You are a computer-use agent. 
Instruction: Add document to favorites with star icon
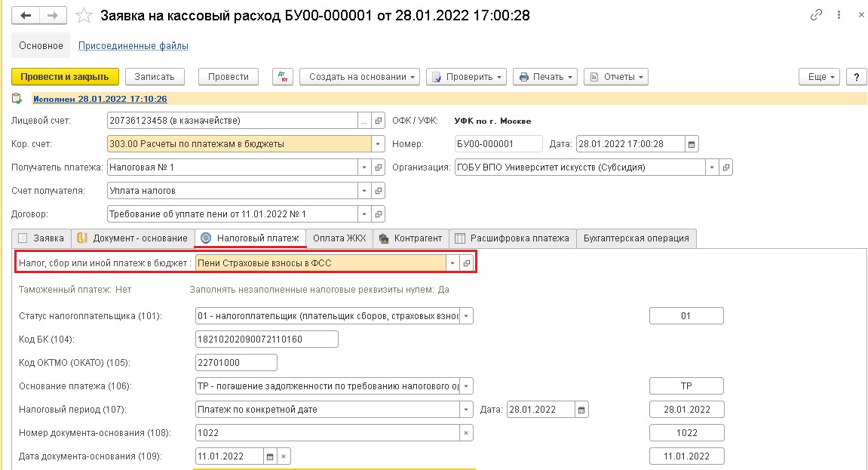(x=84, y=15)
